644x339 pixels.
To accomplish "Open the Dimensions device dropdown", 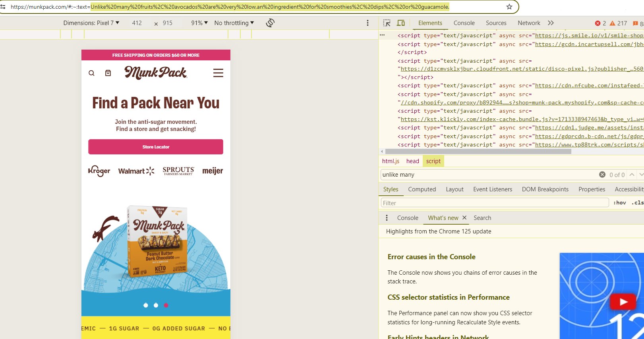I will click(x=91, y=23).
